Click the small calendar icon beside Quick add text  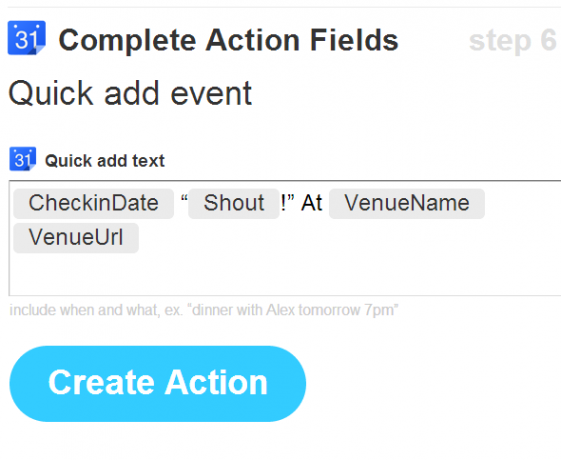[23, 159]
